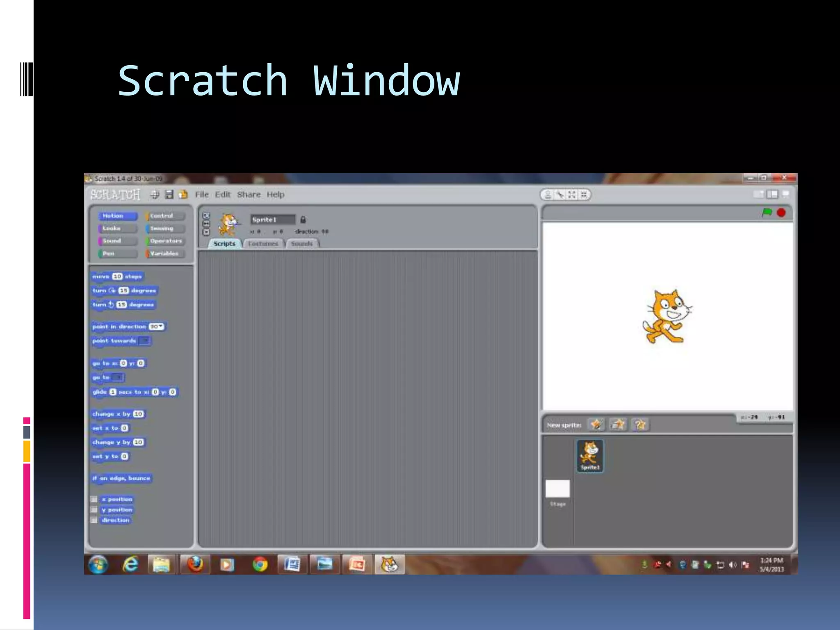Select the duplicate stamp tool

548,195
